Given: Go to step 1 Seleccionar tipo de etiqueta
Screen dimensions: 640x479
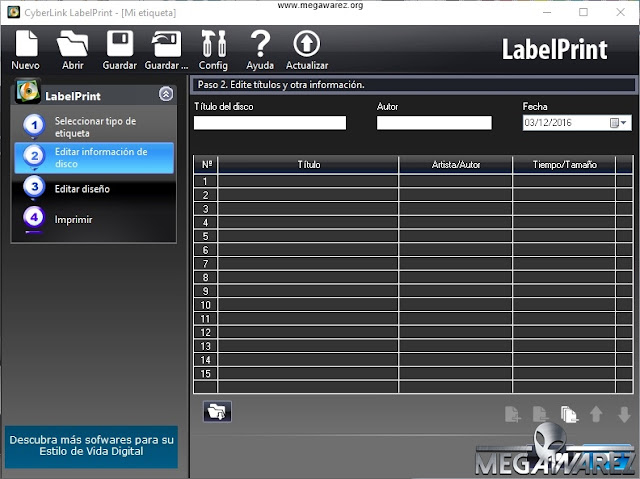Looking at the screenshot, I should tap(94, 127).
